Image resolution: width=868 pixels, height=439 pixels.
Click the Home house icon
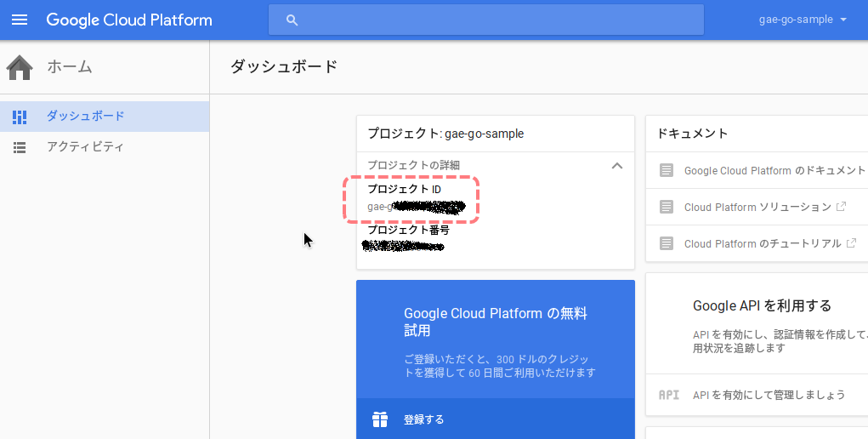coord(20,67)
